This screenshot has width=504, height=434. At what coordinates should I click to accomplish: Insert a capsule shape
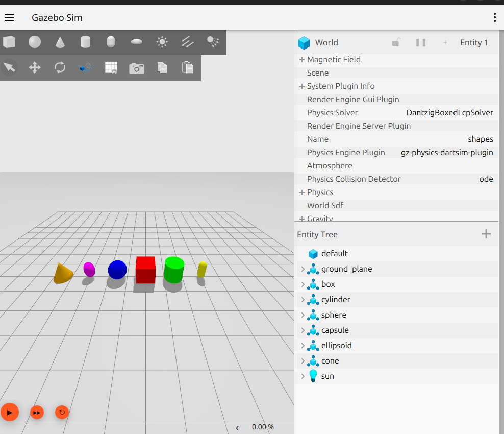coord(111,42)
